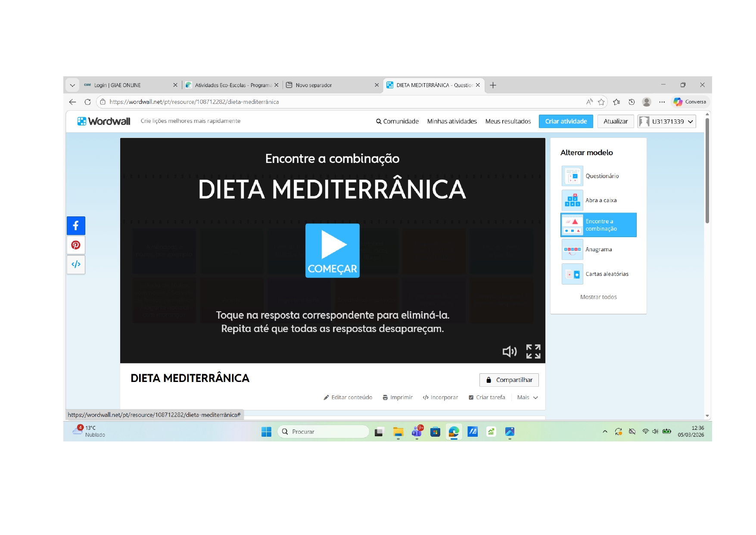
Task: Enter fullscreen mode for the game
Action: click(x=533, y=352)
